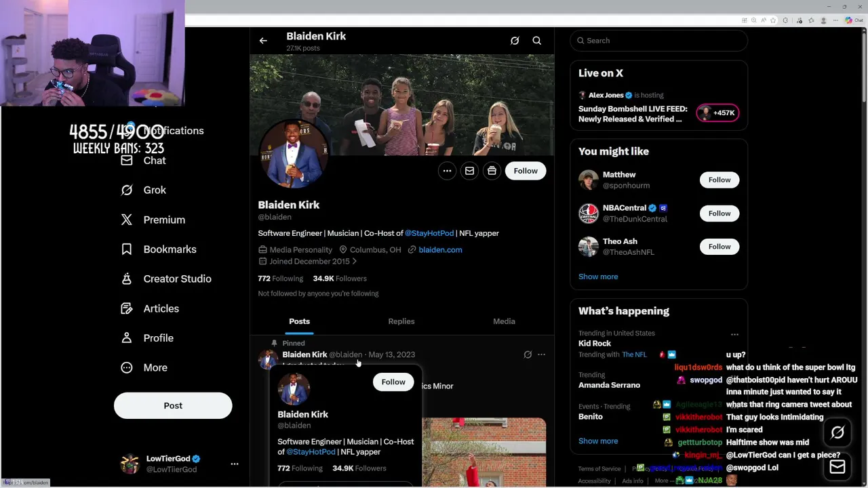Screen dimensions: 868x488
Task: Open Bookmarks in the left sidebar
Action: (x=170, y=249)
